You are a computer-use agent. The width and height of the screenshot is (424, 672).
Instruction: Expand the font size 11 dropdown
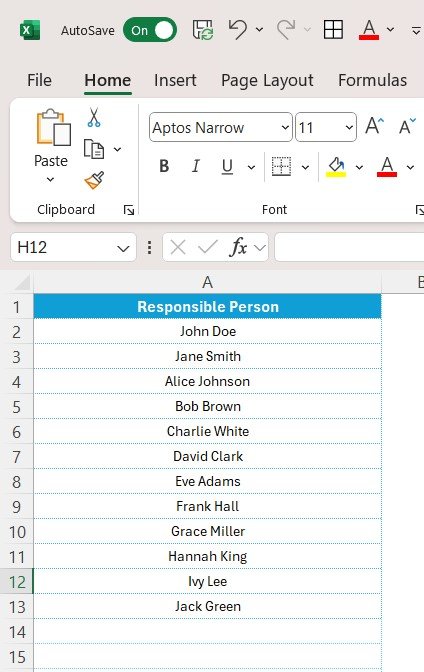(349, 127)
